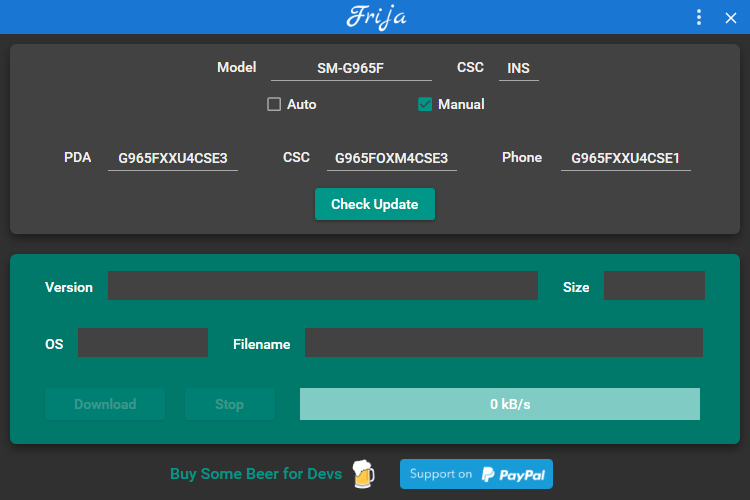The width and height of the screenshot is (750, 500).
Task: Click the Buy Some Beer for Devs text
Action: coord(256,474)
